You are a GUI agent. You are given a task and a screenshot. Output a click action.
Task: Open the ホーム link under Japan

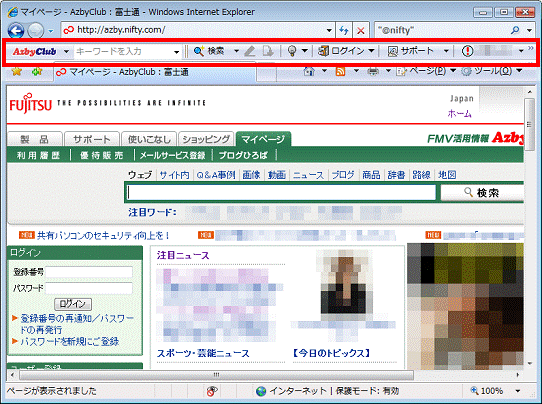[x=459, y=113]
